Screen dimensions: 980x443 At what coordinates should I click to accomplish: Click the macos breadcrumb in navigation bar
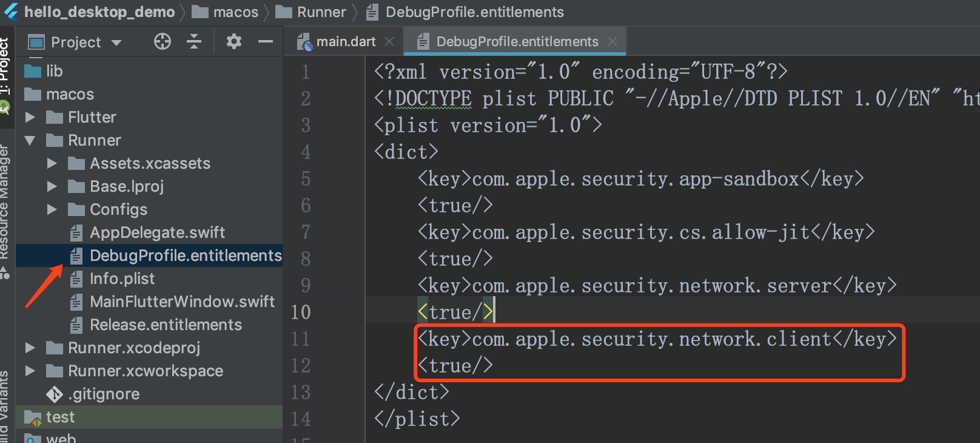235,12
